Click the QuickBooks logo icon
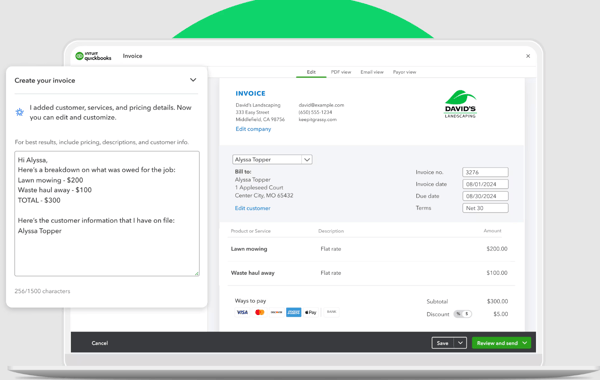This screenshot has height=380, width=600. tap(79, 56)
